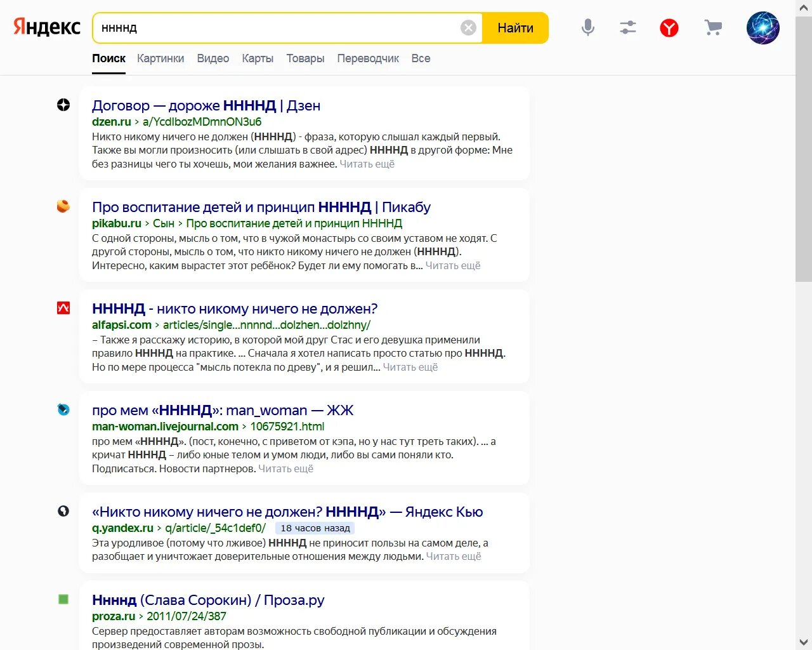Click the "18 часов назад" label

315,528
